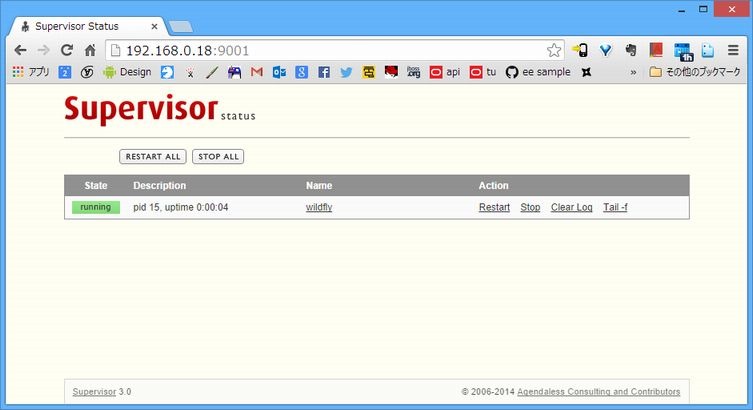The height and width of the screenshot is (410, 753).
Task: Click the browser back arrow
Action: (20, 50)
